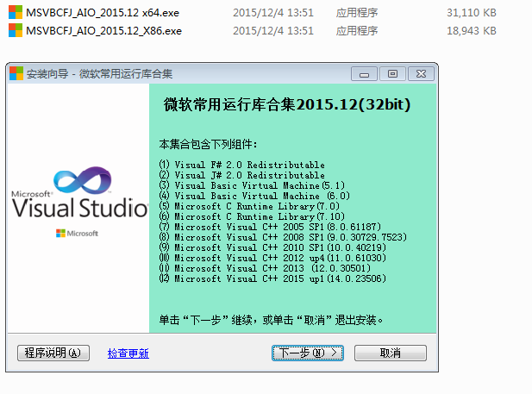Click the Visual Studio wordmark text
This screenshot has height=394, width=532.
[x=80, y=208]
